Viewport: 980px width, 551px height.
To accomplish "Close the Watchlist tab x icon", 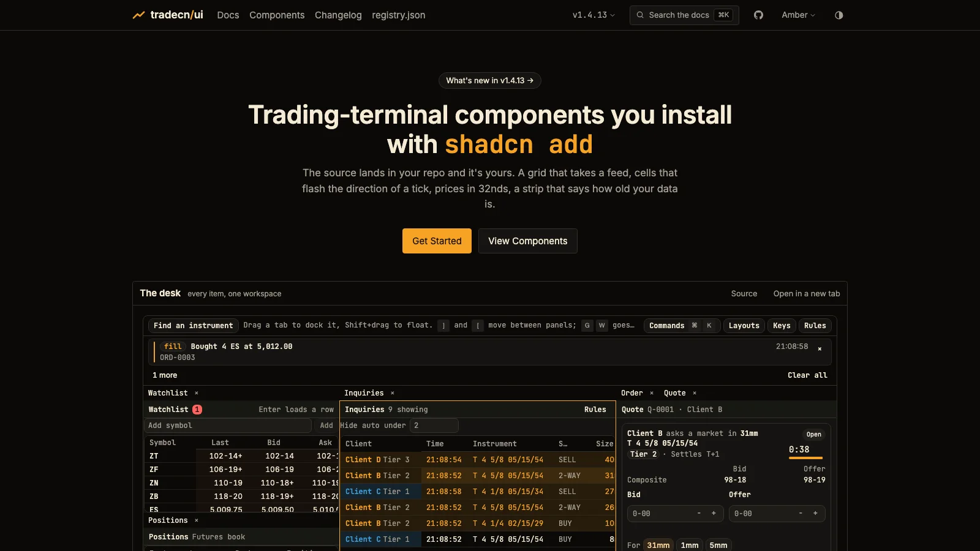I will pyautogui.click(x=196, y=392).
